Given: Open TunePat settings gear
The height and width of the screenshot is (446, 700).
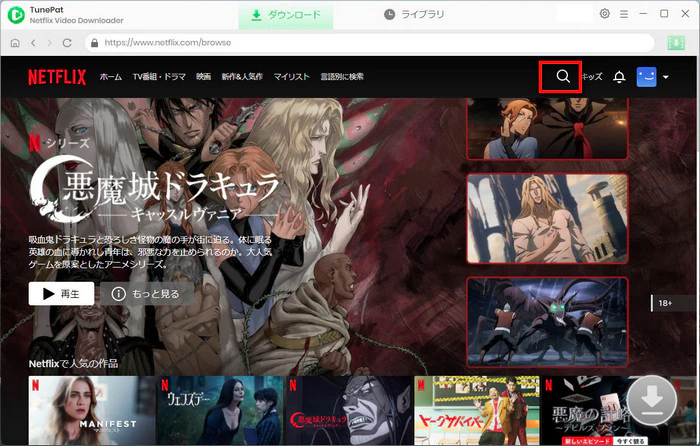Looking at the screenshot, I should (604, 14).
